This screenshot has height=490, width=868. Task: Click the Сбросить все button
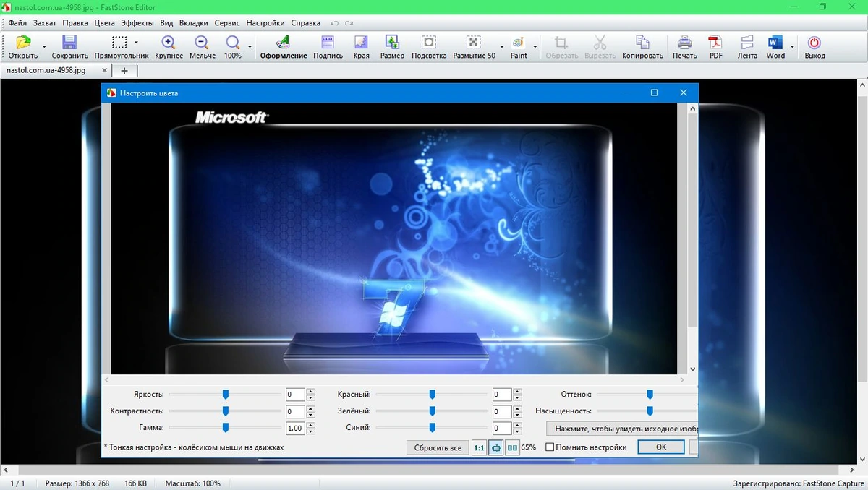438,447
